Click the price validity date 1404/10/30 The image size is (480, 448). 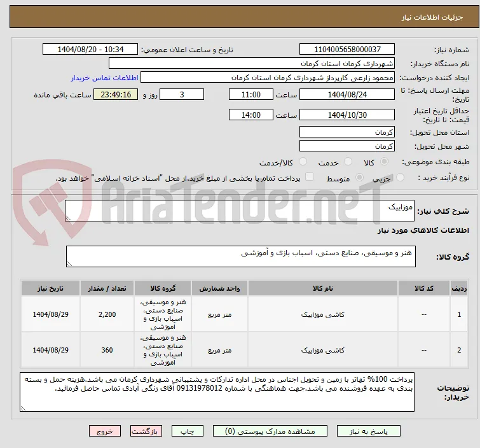tap(347, 115)
